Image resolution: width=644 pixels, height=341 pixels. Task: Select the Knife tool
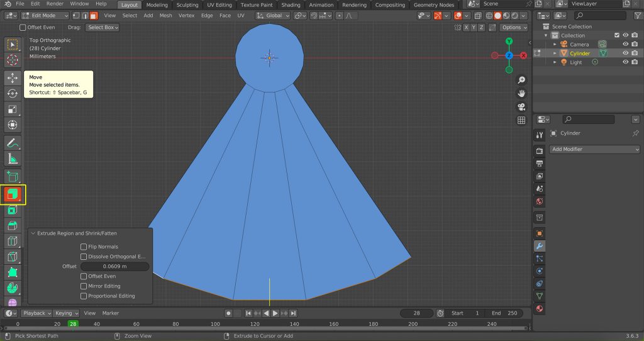click(13, 257)
